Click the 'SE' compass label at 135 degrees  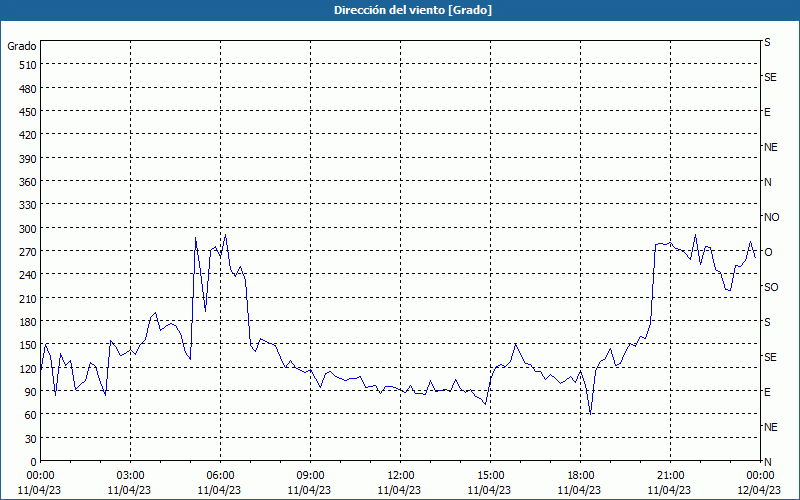(x=770, y=357)
